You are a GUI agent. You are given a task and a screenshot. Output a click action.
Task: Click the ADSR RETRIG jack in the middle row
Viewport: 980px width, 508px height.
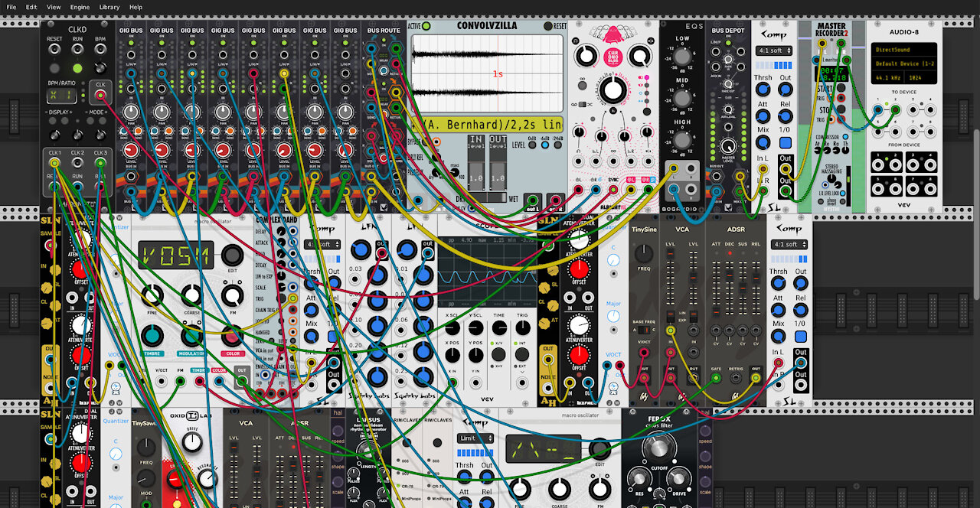click(x=737, y=377)
